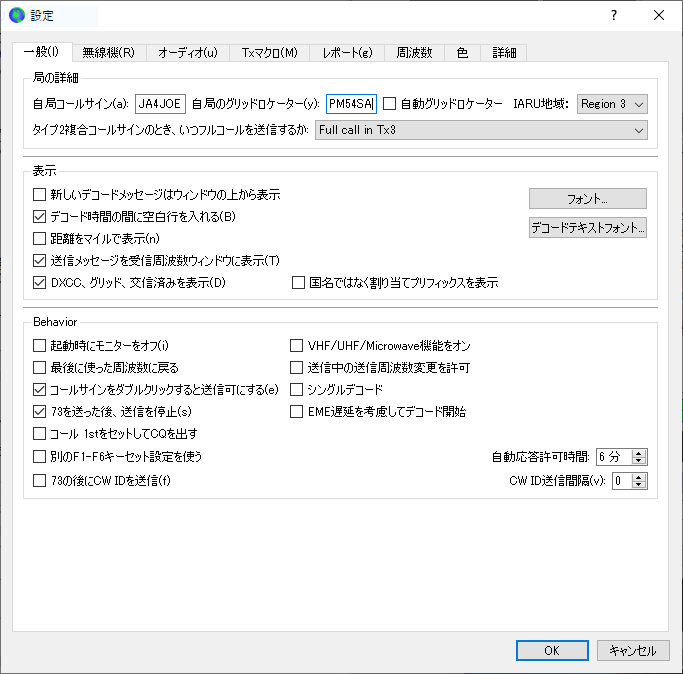
Task: Increase CW ID送信間隔 with up arrow
Action: pos(639,477)
